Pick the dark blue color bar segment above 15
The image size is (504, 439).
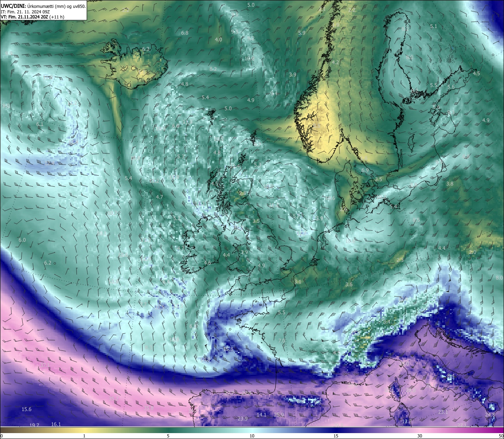coord(336,430)
